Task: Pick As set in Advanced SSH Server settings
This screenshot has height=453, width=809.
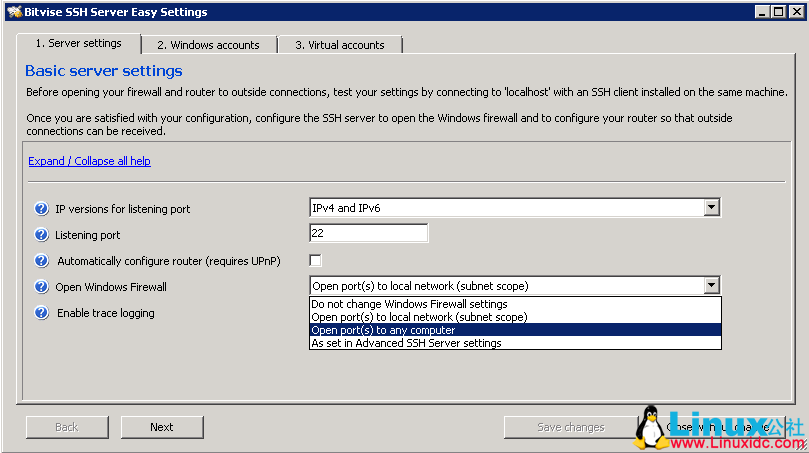Action: click(x=515, y=343)
